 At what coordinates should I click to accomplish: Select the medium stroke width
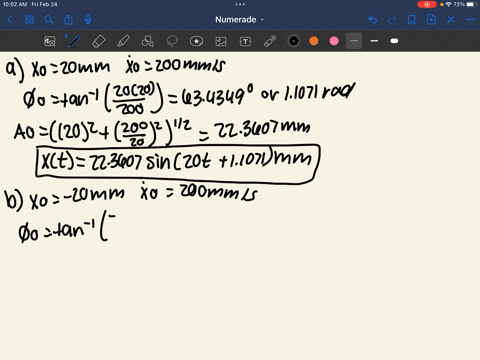(374, 41)
